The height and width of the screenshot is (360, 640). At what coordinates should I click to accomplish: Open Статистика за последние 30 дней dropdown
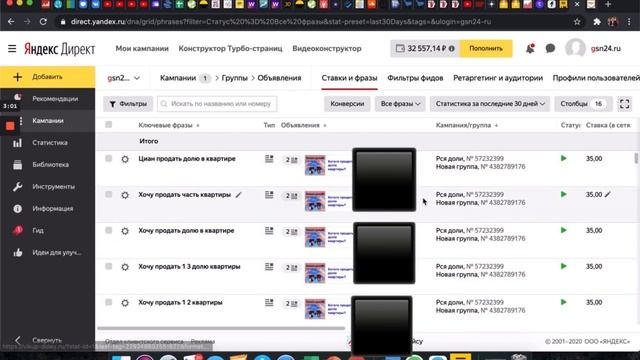tap(490, 104)
